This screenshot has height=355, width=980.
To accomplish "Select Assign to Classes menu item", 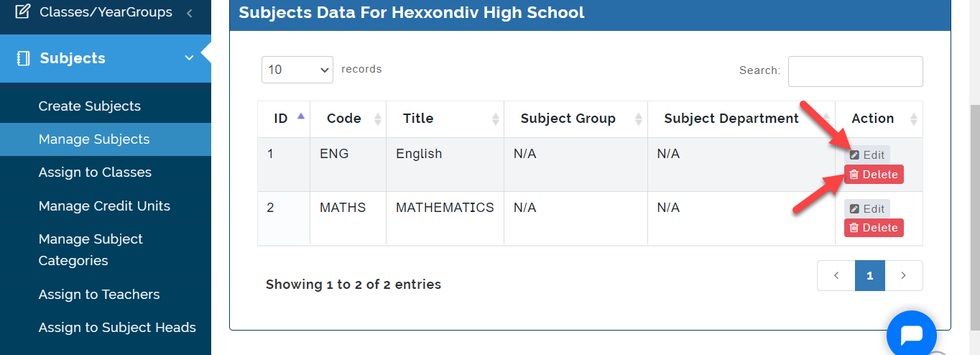I will coord(95,172).
